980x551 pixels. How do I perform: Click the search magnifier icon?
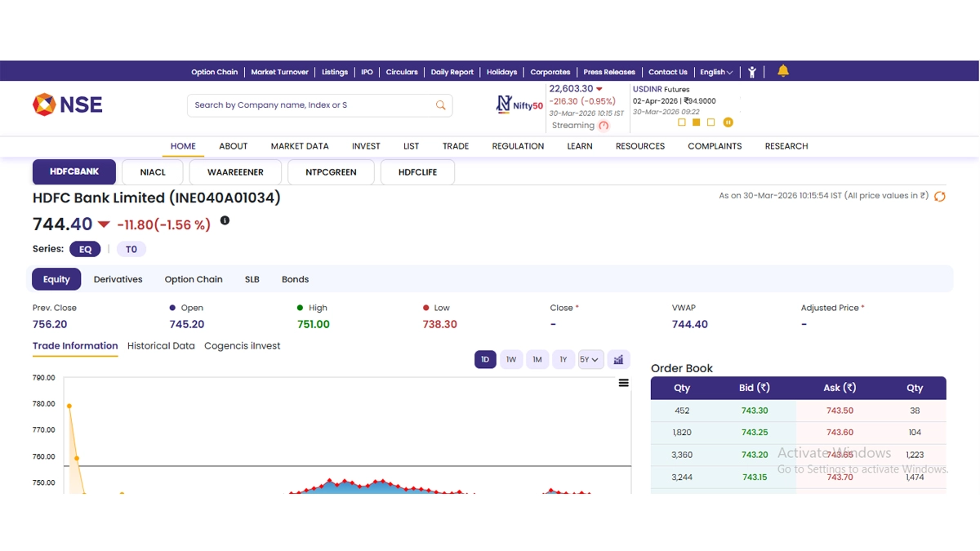pos(441,105)
